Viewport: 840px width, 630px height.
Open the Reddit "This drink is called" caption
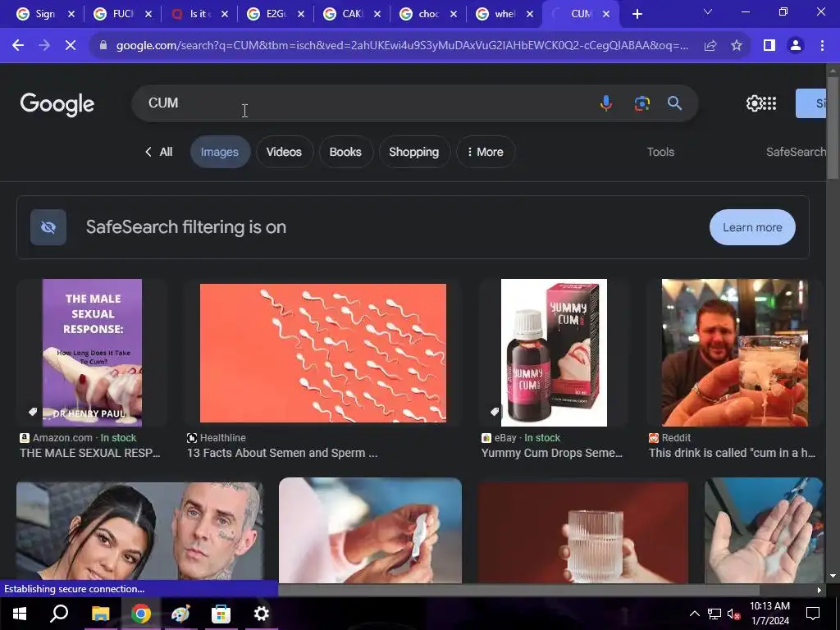click(732, 453)
